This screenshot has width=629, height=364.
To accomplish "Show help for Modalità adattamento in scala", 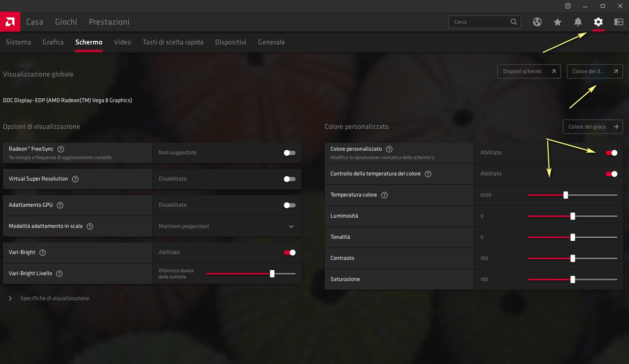I will point(90,226).
